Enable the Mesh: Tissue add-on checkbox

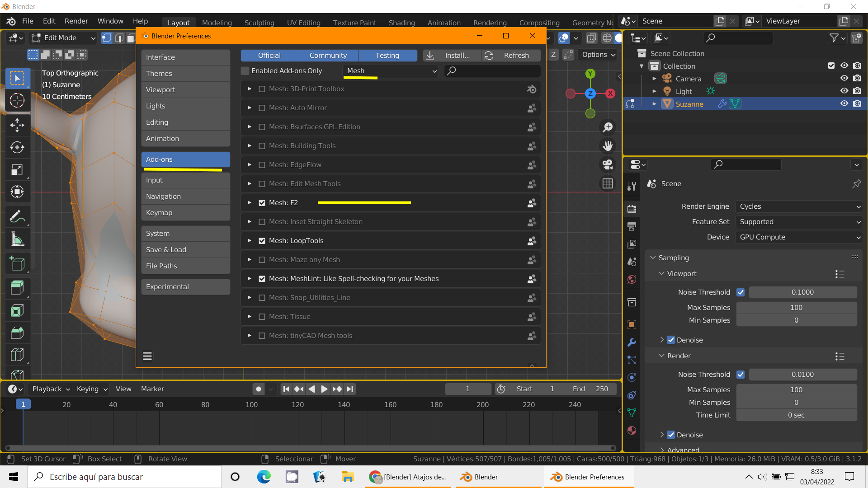click(262, 317)
